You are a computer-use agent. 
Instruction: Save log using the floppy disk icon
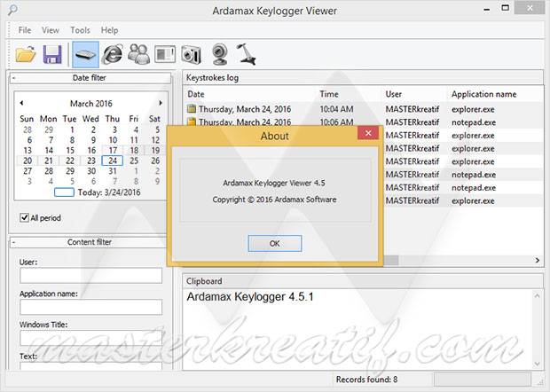pyautogui.click(x=52, y=55)
